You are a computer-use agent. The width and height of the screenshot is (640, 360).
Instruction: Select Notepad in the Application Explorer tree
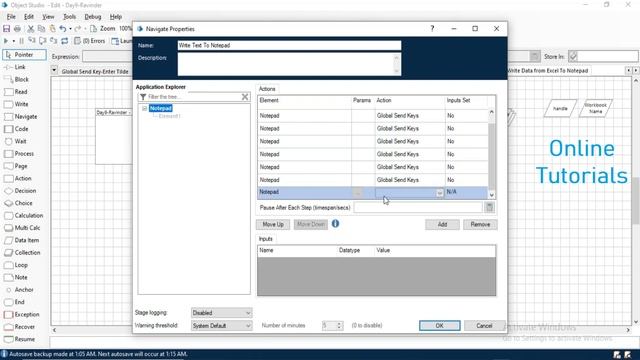[x=160, y=108]
